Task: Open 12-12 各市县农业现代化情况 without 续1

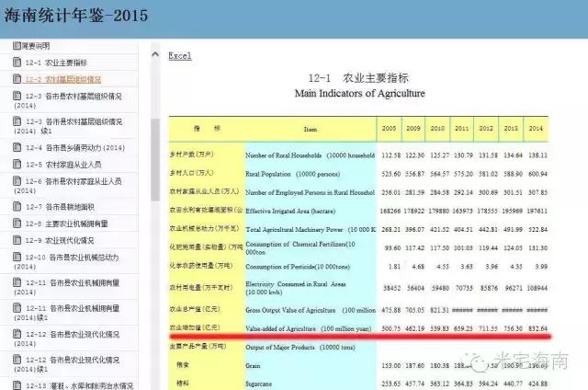Action: pos(67,338)
